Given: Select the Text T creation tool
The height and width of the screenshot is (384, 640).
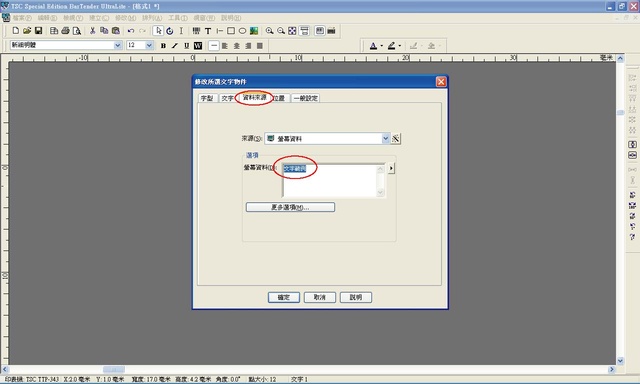Looking at the screenshot, I should [x=208, y=31].
